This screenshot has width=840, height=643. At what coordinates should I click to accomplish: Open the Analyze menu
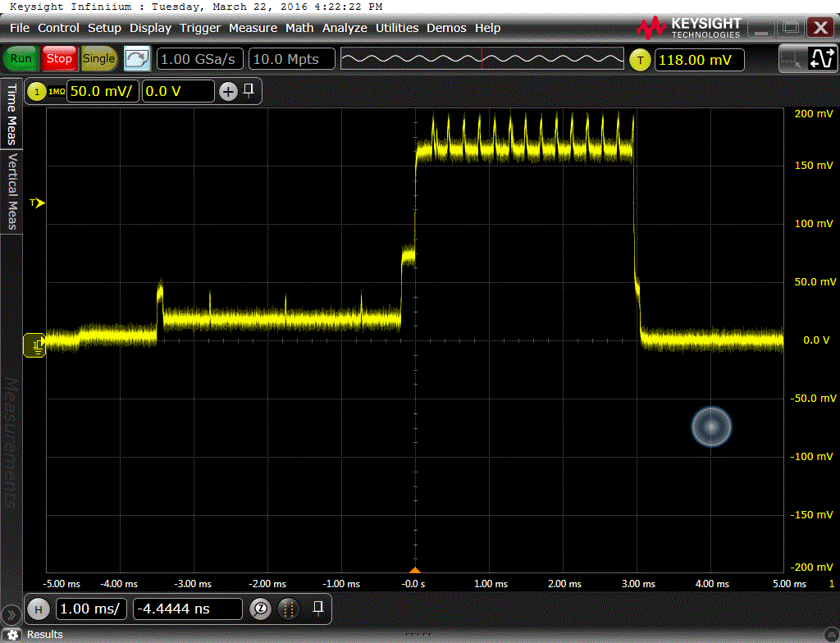(x=345, y=28)
